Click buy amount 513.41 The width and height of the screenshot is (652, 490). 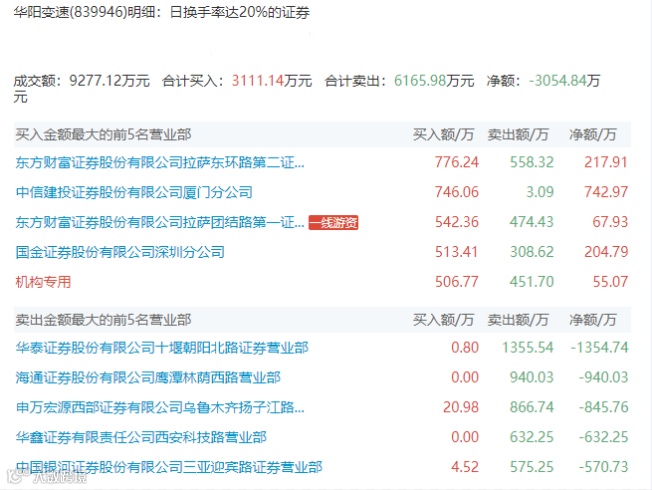[x=457, y=252]
